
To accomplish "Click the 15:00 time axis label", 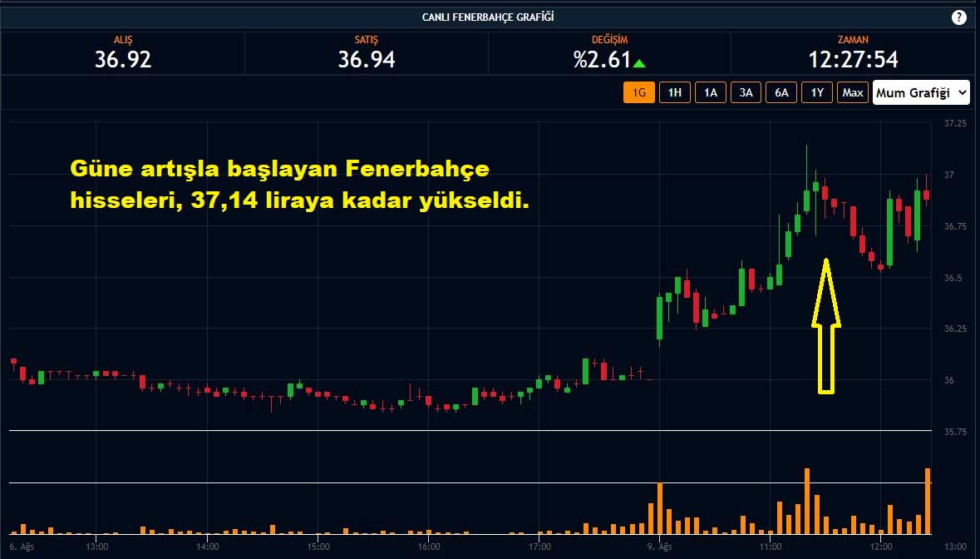I will coord(318,547).
